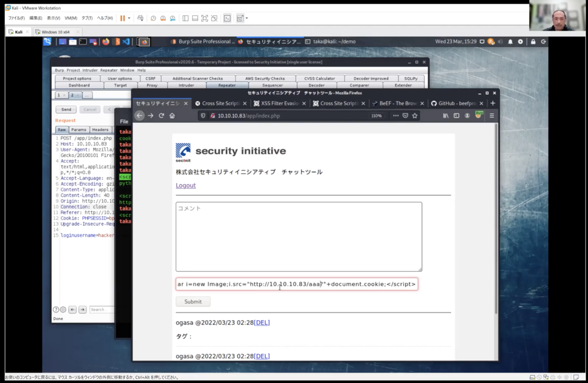Click Kali panel file manager icon

pyautogui.click(x=73, y=42)
